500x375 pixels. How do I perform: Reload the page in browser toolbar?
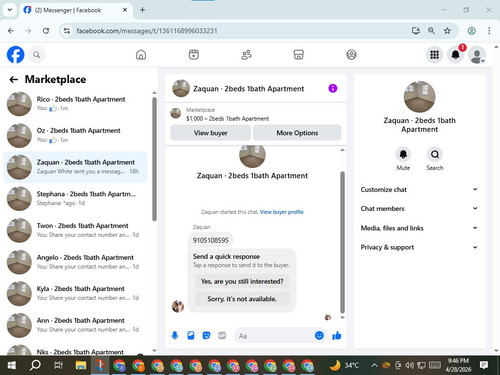coord(46,31)
